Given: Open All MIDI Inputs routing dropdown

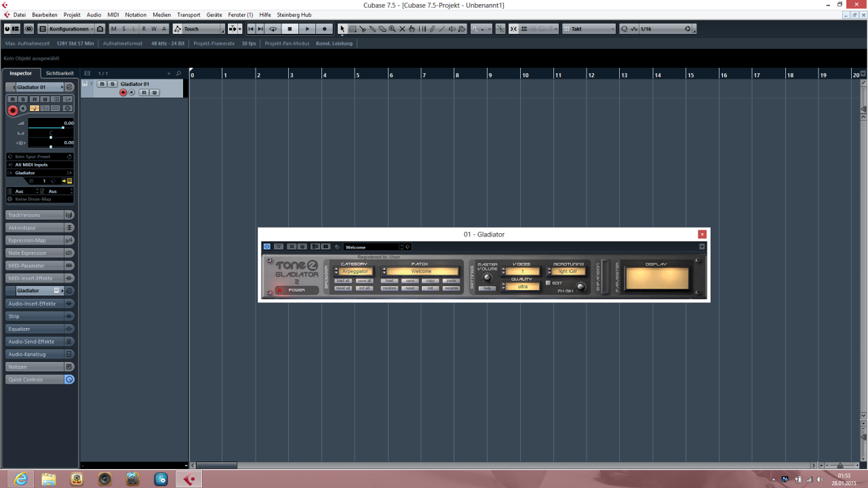Looking at the screenshot, I should (x=40, y=165).
